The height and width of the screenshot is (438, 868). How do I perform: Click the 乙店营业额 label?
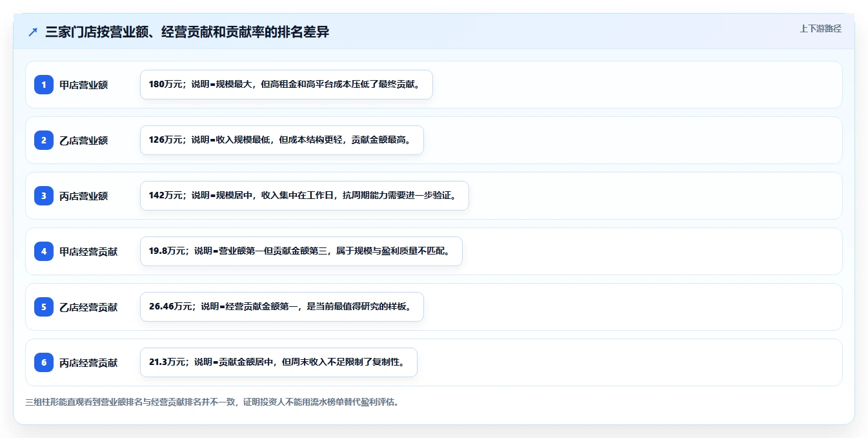pyautogui.click(x=84, y=140)
